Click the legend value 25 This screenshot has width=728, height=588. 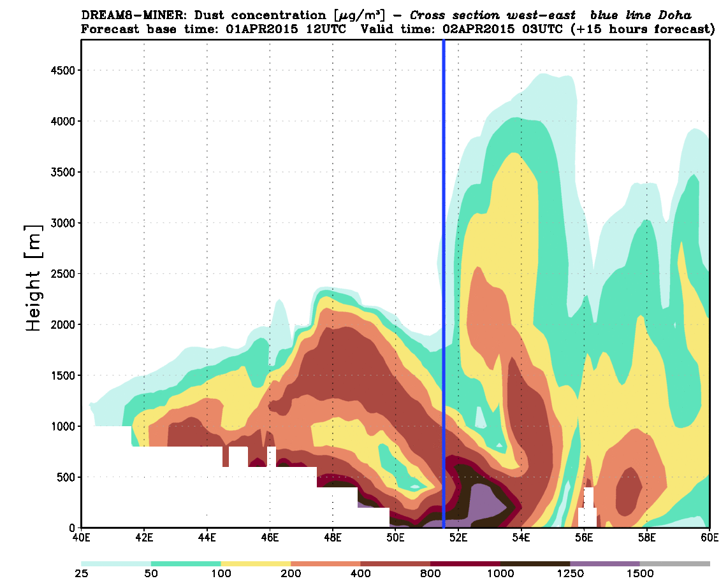point(81,573)
